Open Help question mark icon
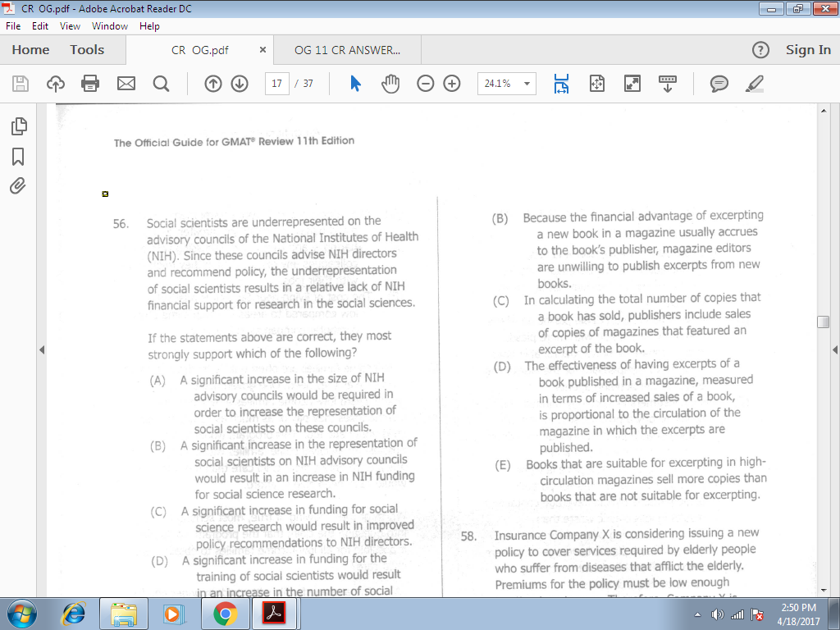Viewport: 840px width, 630px height. (x=760, y=50)
